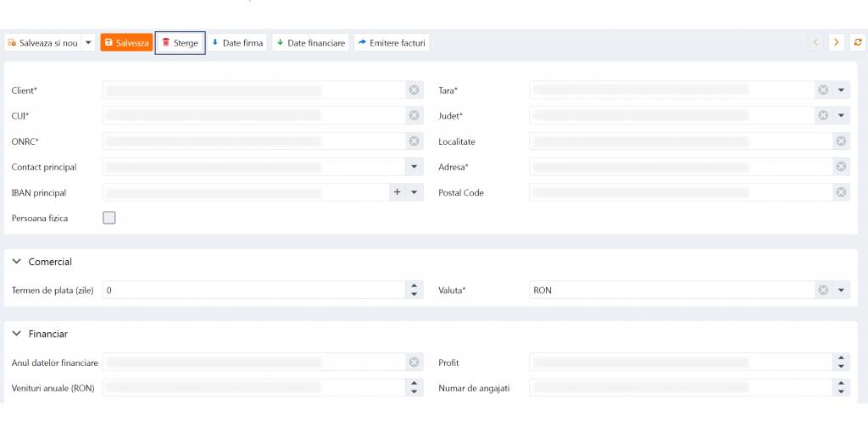
Task: Click Date firma in the toolbar
Action: click(237, 42)
